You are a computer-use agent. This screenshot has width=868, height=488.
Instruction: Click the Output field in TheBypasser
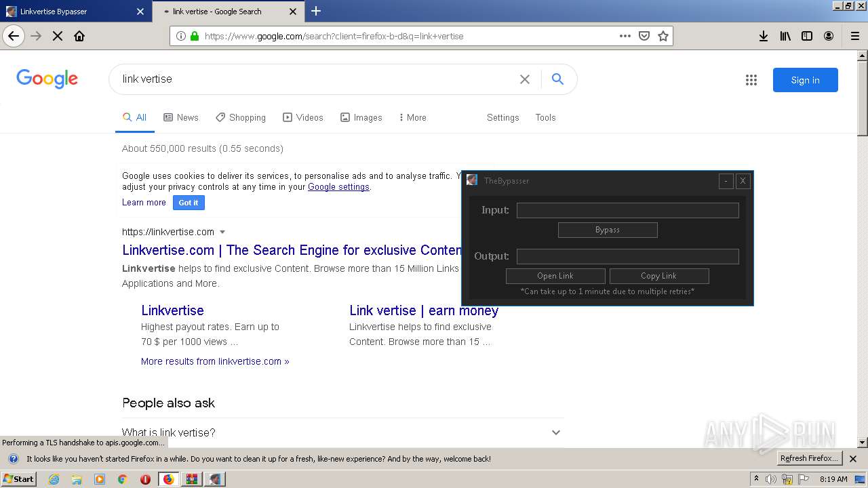(x=628, y=256)
